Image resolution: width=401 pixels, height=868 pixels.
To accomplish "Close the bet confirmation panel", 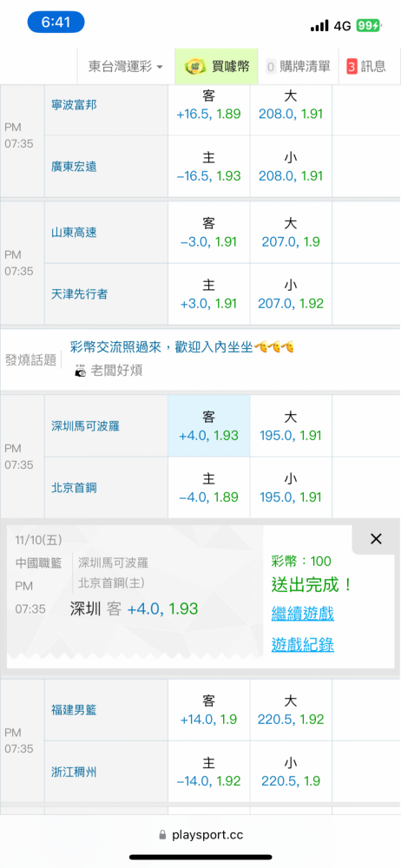I will coord(376,539).
